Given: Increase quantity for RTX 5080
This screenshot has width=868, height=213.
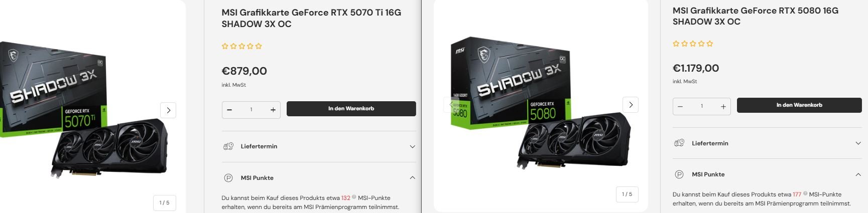Looking at the screenshot, I should click(723, 106).
